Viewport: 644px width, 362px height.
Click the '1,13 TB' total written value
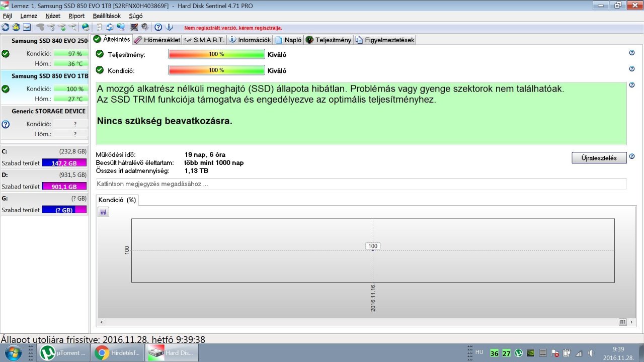point(197,171)
